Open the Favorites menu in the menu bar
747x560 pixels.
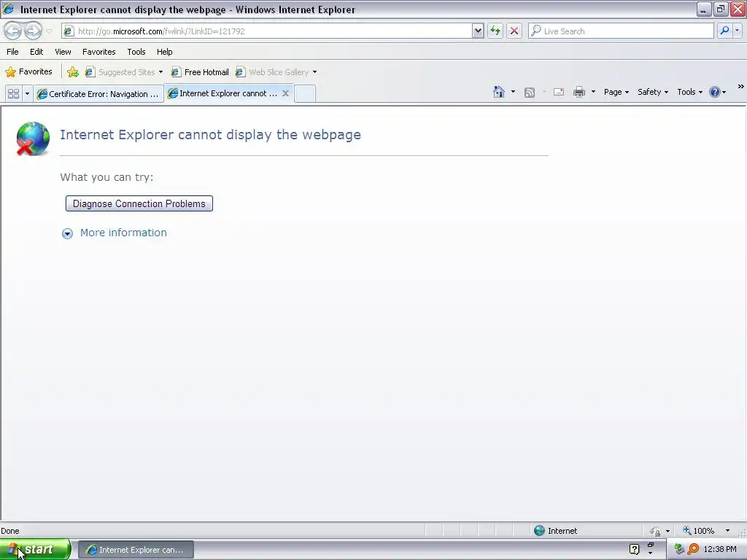pyautogui.click(x=98, y=52)
